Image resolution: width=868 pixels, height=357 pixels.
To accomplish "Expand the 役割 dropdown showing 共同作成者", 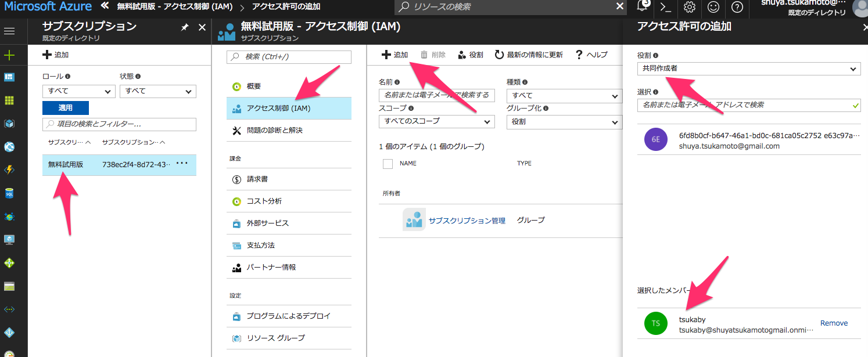I will [748, 68].
